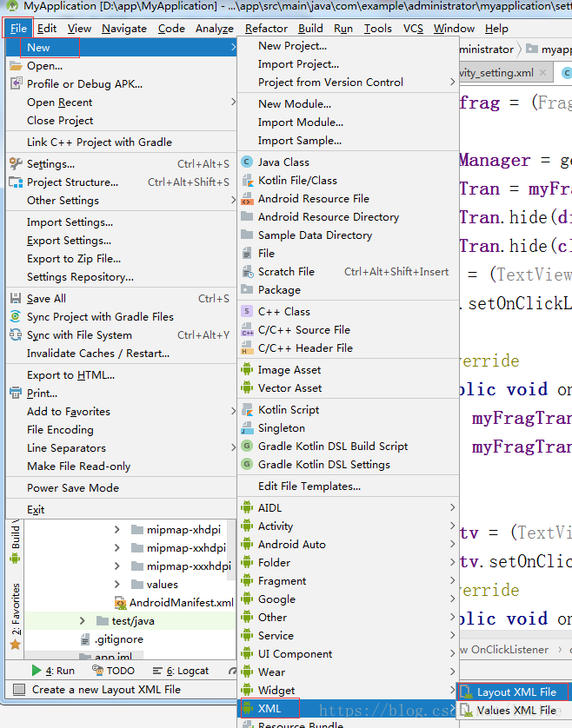
Task: Click the Save All floppy disk icon
Action: (x=16, y=299)
